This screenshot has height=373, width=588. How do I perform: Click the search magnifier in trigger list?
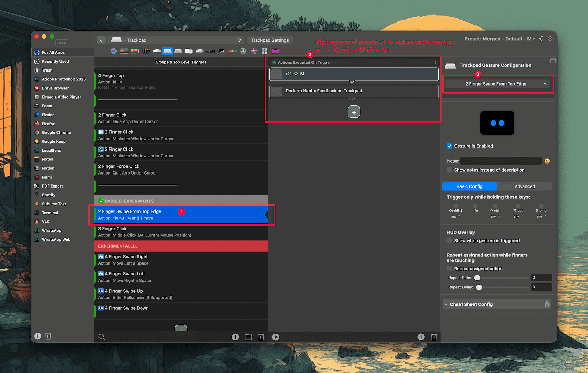(x=102, y=337)
